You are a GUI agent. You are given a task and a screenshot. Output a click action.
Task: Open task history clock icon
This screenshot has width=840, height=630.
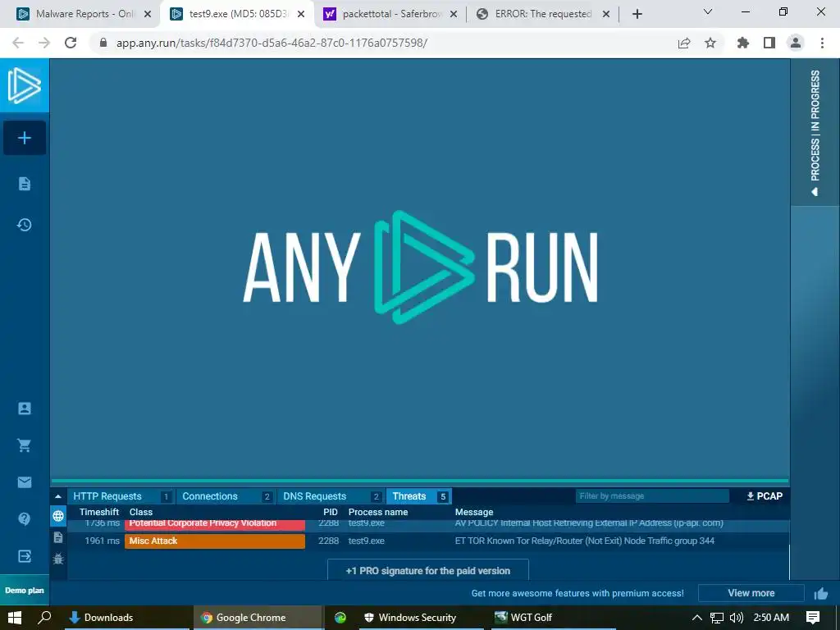[25, 225]
